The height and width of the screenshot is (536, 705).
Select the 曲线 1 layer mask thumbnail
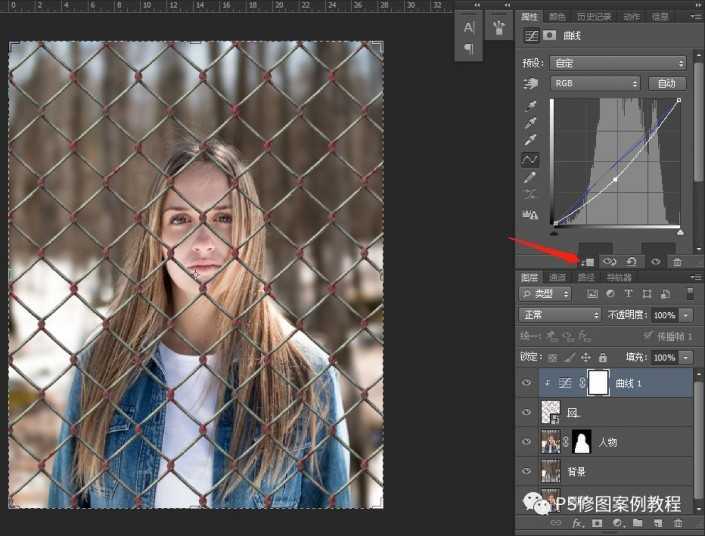coord(597,382)
